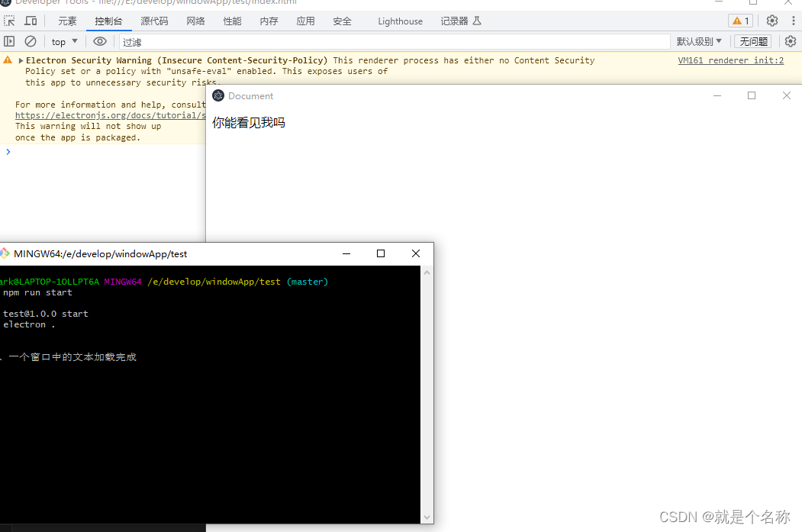Open the 内存 (Memory) tab

(x=269, y=21)
